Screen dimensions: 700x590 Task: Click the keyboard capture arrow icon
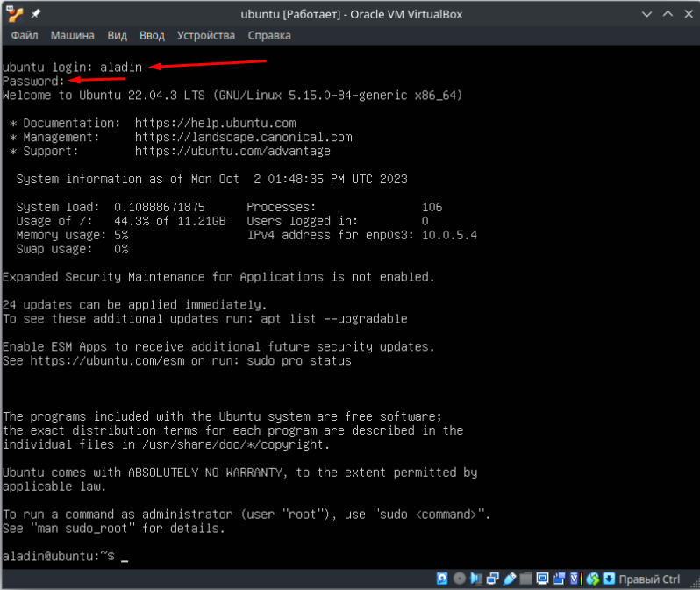point(609,579)
